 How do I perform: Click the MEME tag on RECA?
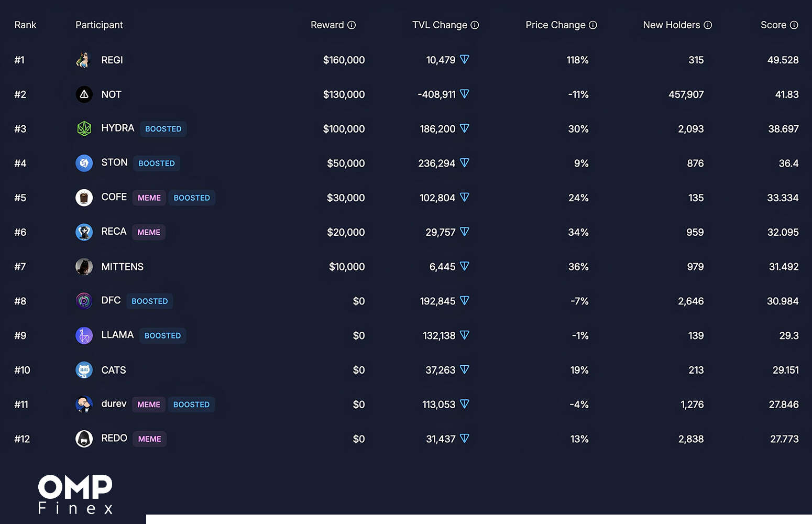coord(149,232)
